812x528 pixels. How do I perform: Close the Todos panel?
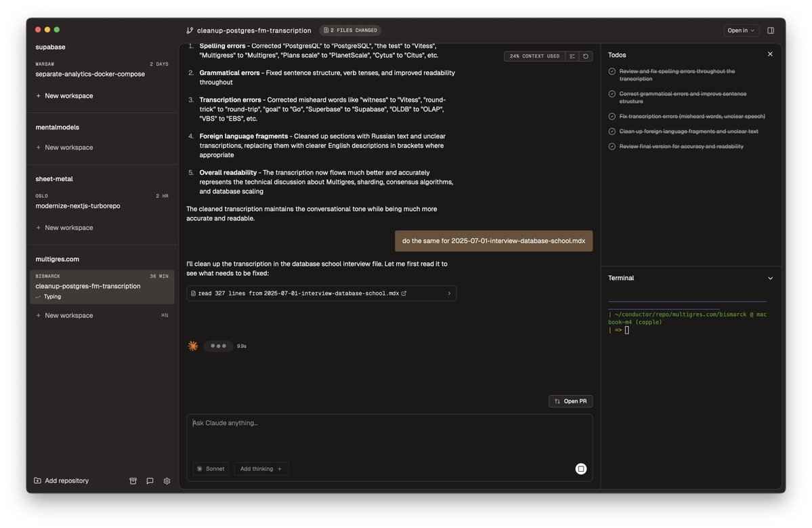(770, 54)
